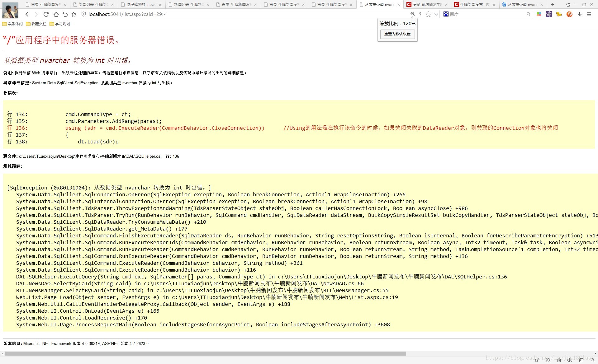Bookmark page via star beside undo arrow
598x364 pixels.
(x=74, y=14)
